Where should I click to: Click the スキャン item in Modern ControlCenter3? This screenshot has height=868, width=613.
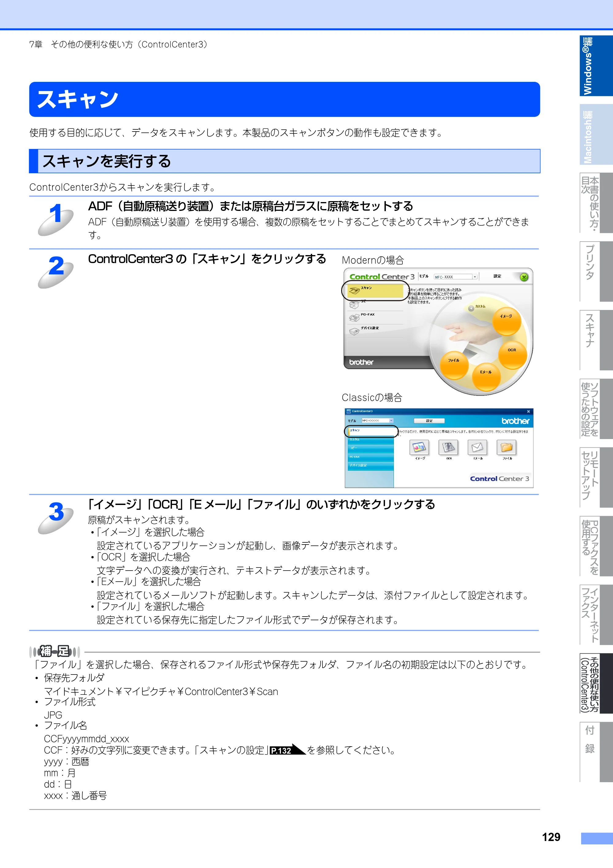375,290
